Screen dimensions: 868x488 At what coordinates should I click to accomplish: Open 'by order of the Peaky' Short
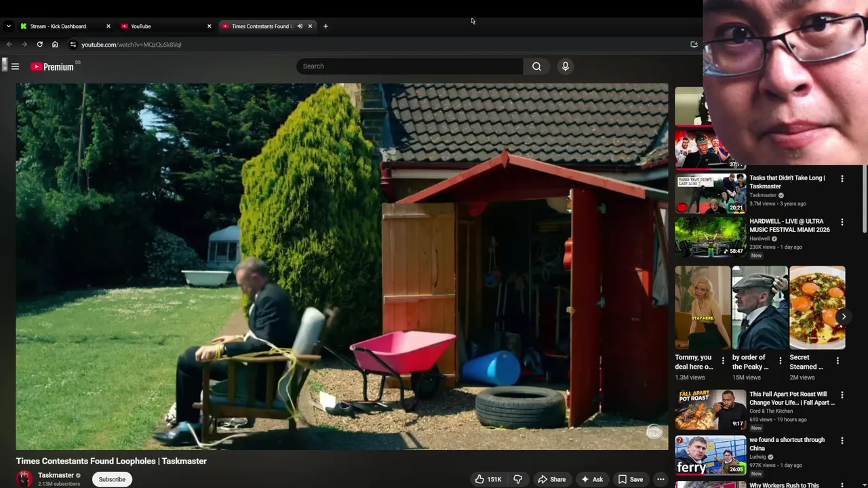point(759,307)
